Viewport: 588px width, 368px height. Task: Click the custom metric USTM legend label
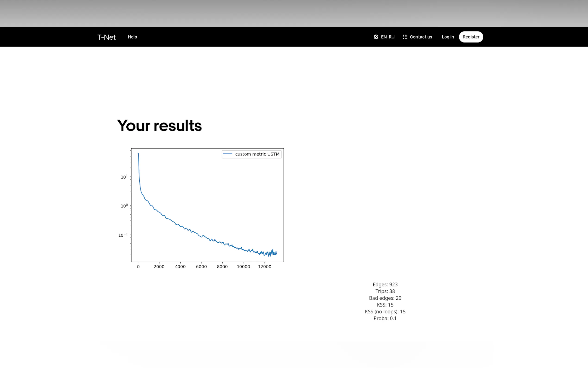(257, 154)
